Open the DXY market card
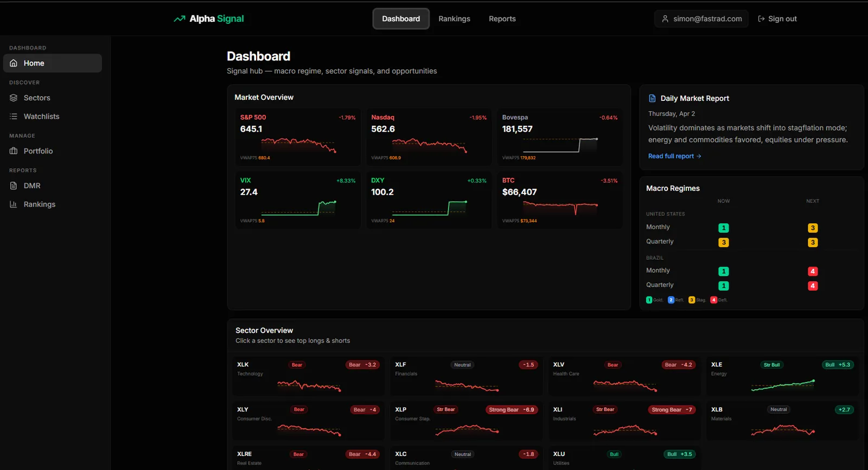The width and height of the screenshot is (868, 470). click(x=429, y=200)
